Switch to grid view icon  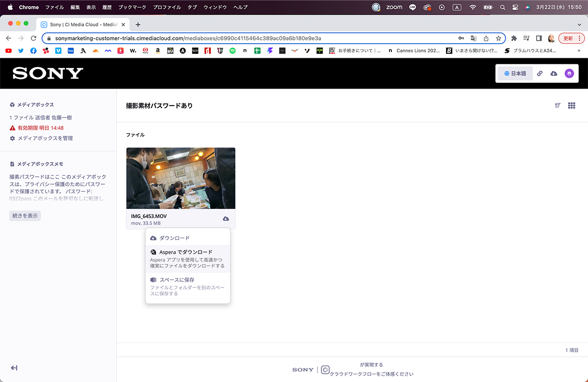click(571, 106)
